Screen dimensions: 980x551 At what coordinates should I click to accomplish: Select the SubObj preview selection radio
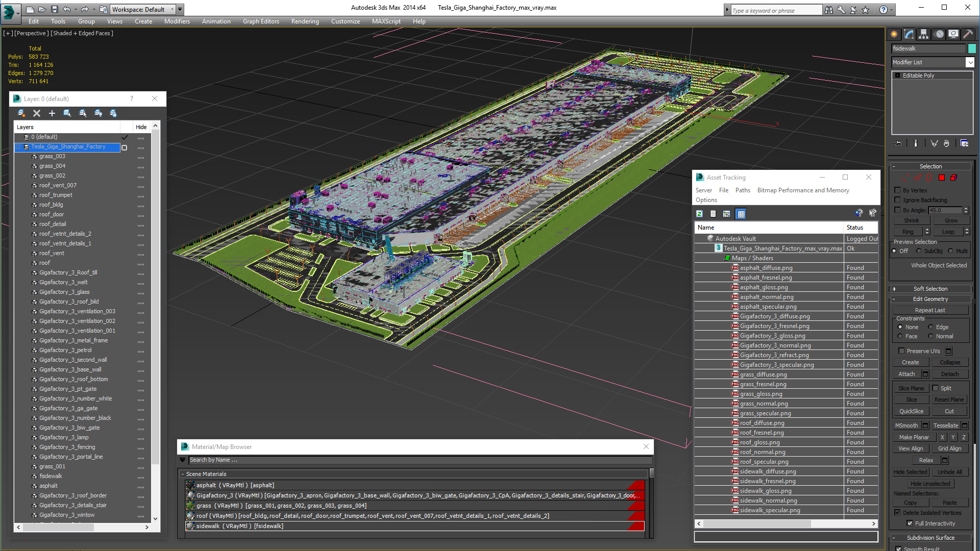point(919,251)
